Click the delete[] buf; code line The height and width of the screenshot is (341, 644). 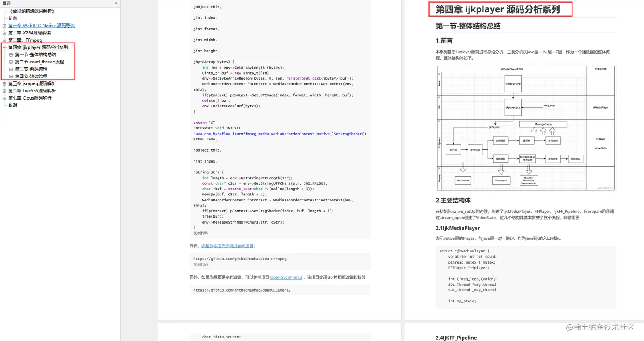click(x=216, y=100)
